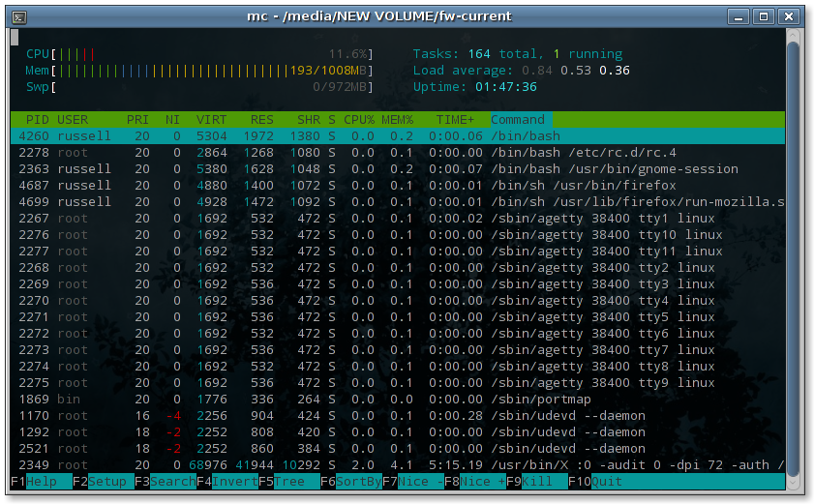This screenshot has width=814, height=504.
Task: Select the gnome-session process row
Action: [x=398, y=169]
